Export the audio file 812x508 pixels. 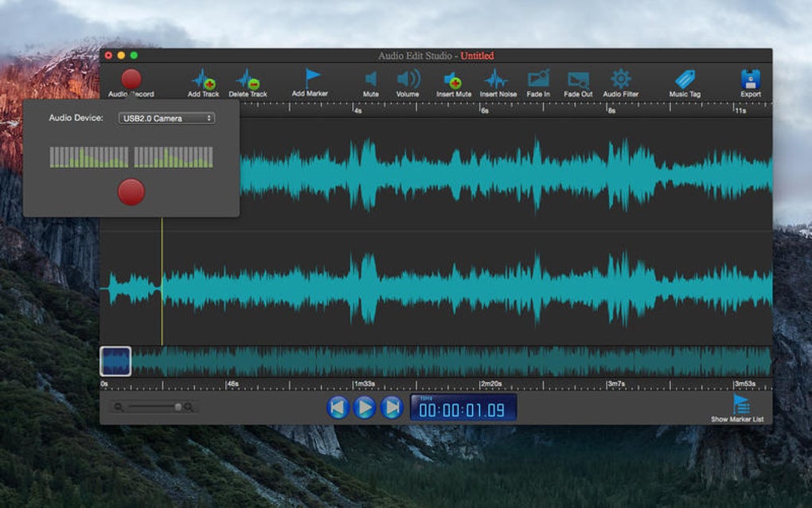coord(750,79)
